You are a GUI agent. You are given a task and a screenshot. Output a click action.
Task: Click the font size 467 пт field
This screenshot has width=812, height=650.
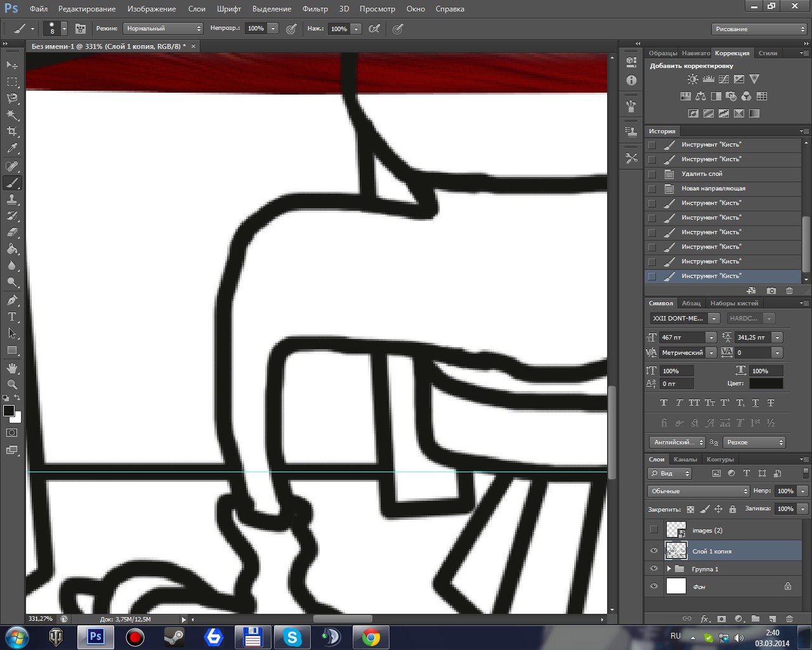coord(682,338)
